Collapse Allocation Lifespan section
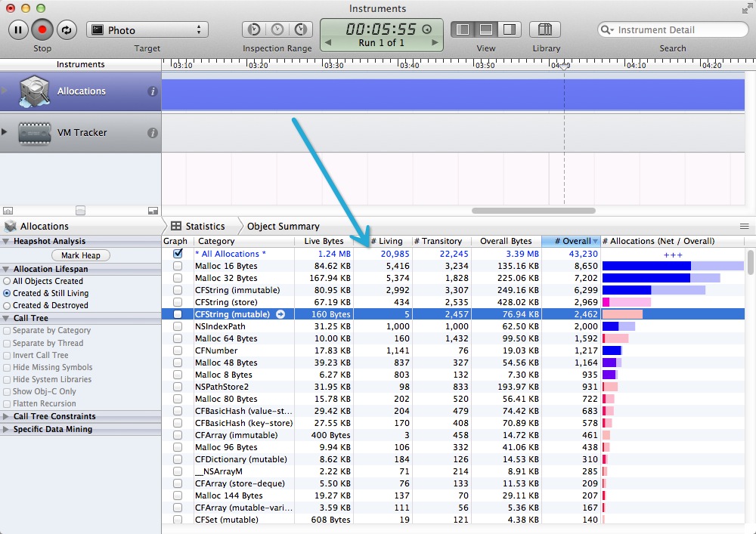 pyautogui.click(x=6, y=269)
